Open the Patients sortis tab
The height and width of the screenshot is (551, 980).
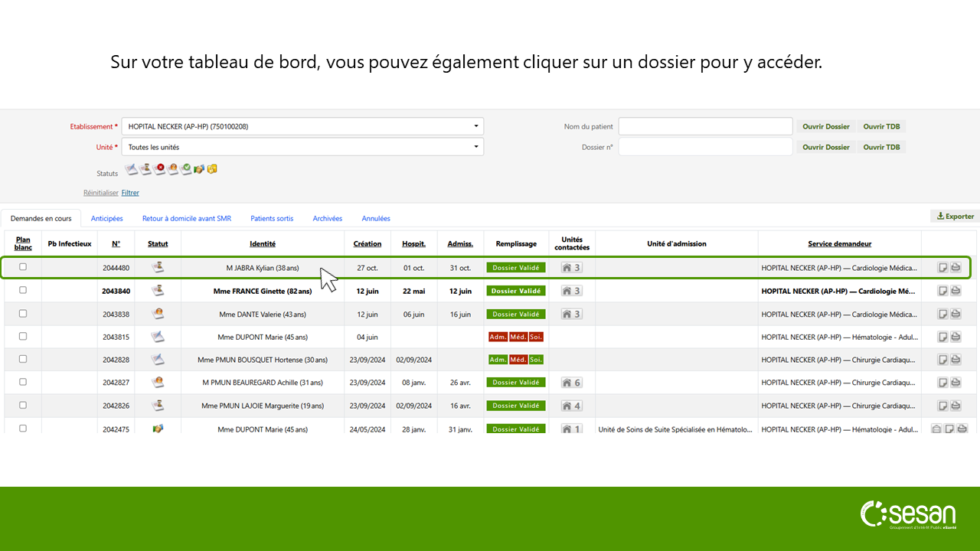tap(272, 218)
